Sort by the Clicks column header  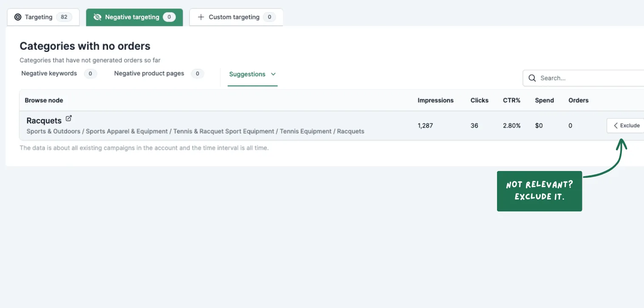480,100
